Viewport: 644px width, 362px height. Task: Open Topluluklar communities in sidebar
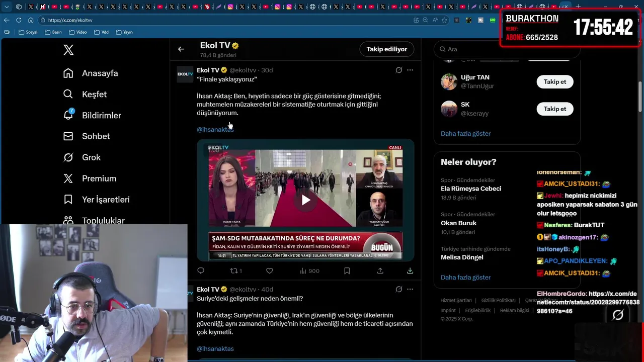(94, 220)
